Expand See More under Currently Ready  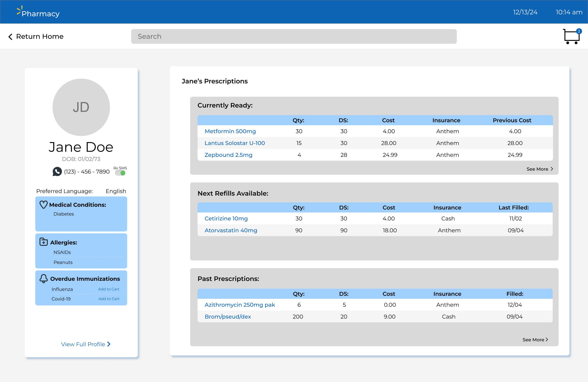(540, 169)
